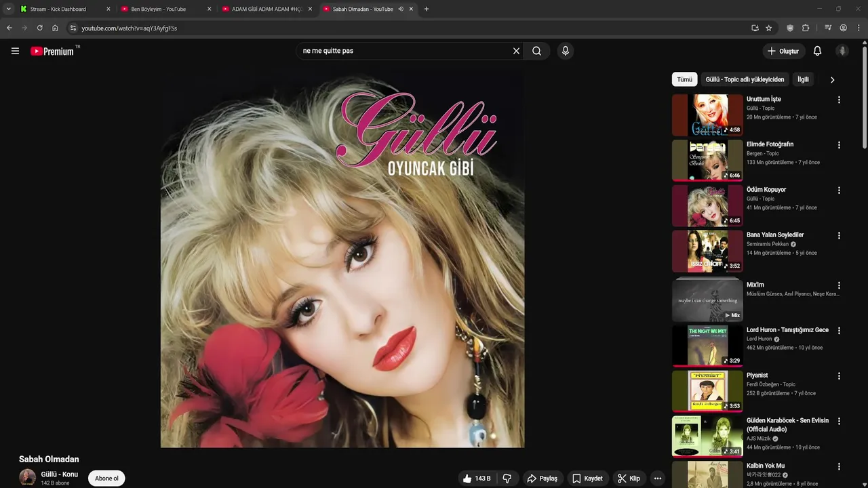Open the Oluştur create menu
The height and width of the screenshot is (488, 868).
pyautogui.click(x=783, y=51)
